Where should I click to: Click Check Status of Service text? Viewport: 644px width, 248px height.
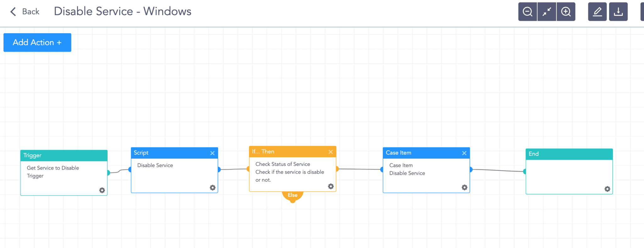(283, 164)
